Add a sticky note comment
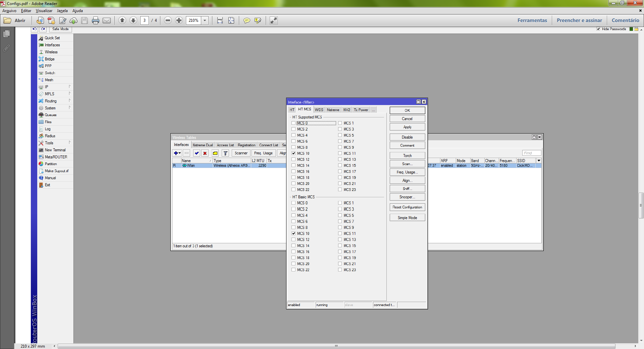The image size is (644, 349). tap(247, 20)
